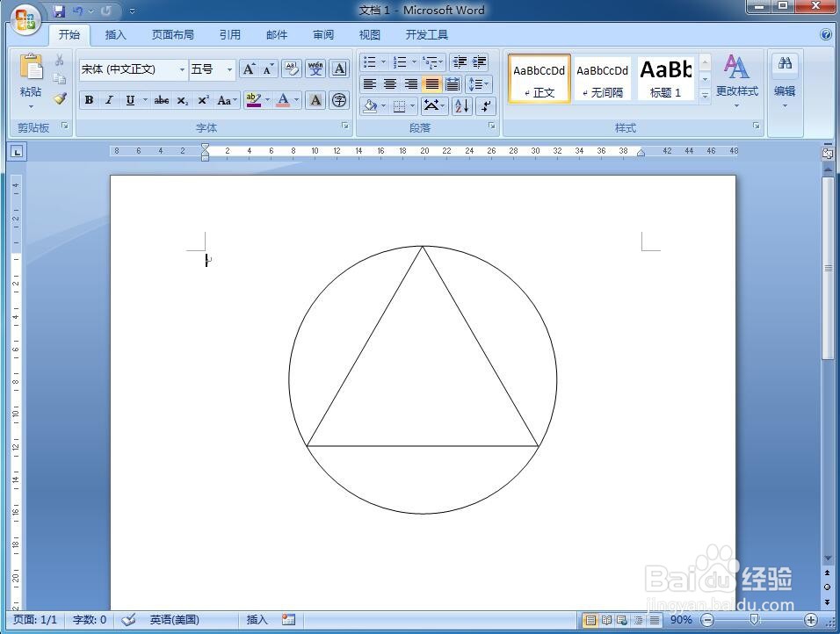The width and height of the screenshot is (840, 634).
Task: Open the Change Case Aa dropdown
Action: [x=227, y=100]
